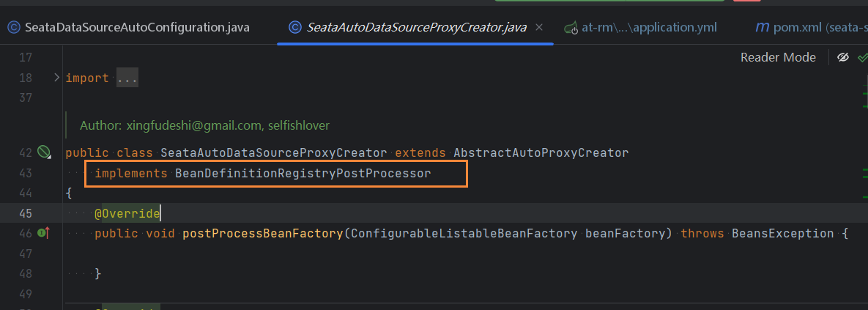Switch to SeataDataSourceAutoConfiguration.java tab

click(x=136, y=28)
